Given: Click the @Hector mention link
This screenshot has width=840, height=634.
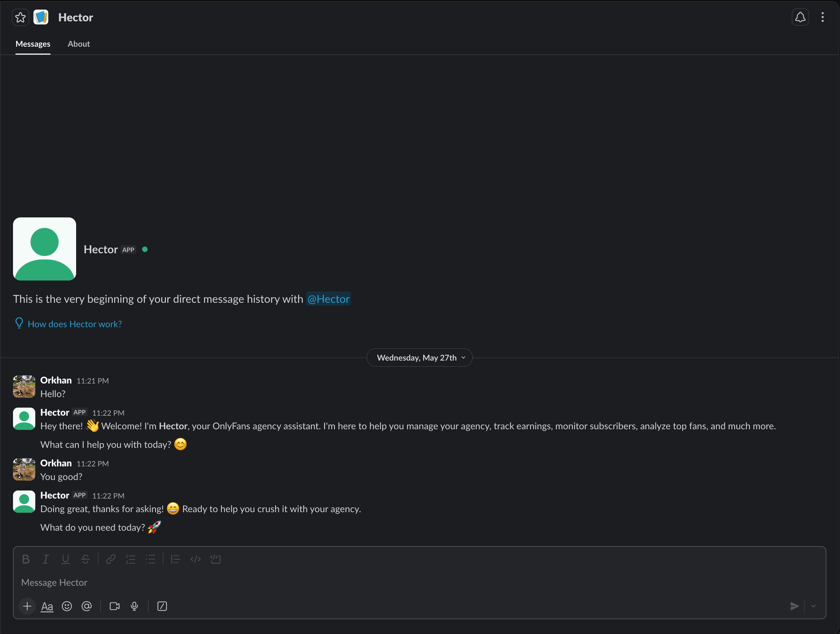Looking at the screenshot, I should pos(328,299).
